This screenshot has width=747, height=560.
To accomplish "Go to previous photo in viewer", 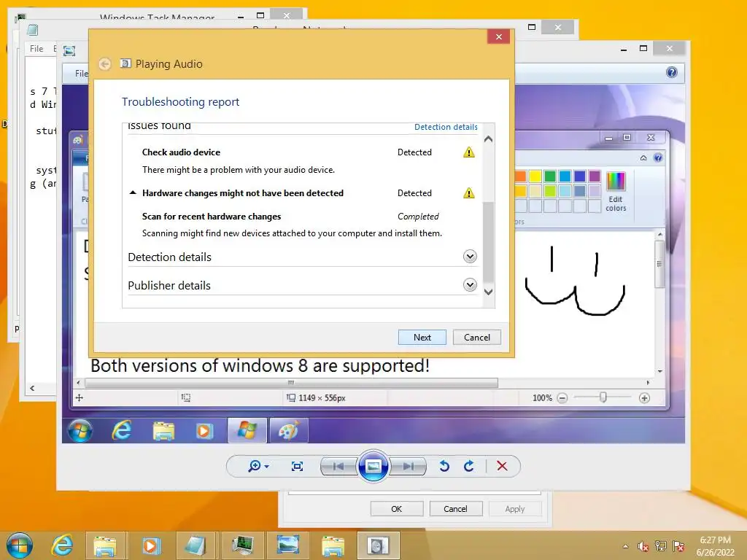I will pos(338,466).
